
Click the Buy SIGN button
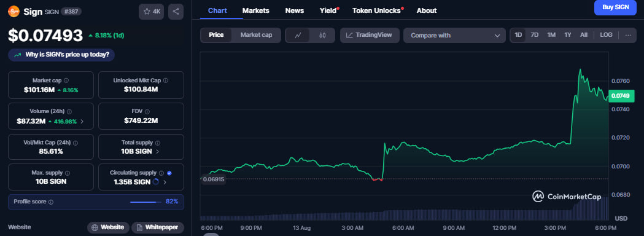[x=615, y=7]
